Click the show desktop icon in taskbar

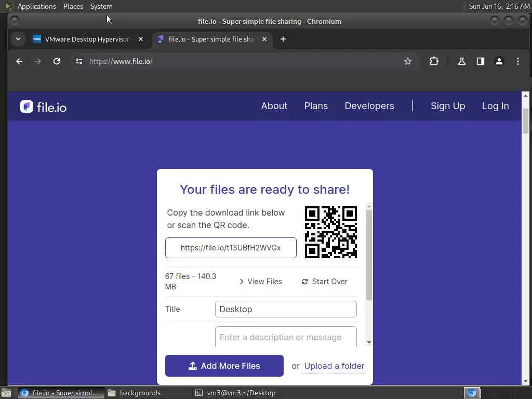pyautogui.click(x=6, y=393)
